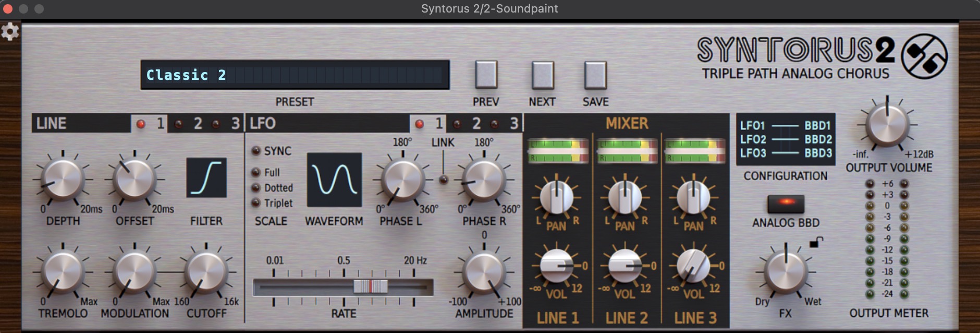
Task: Select the Dotted scale option
Action: pyautogui.click(x=256, y=188)
